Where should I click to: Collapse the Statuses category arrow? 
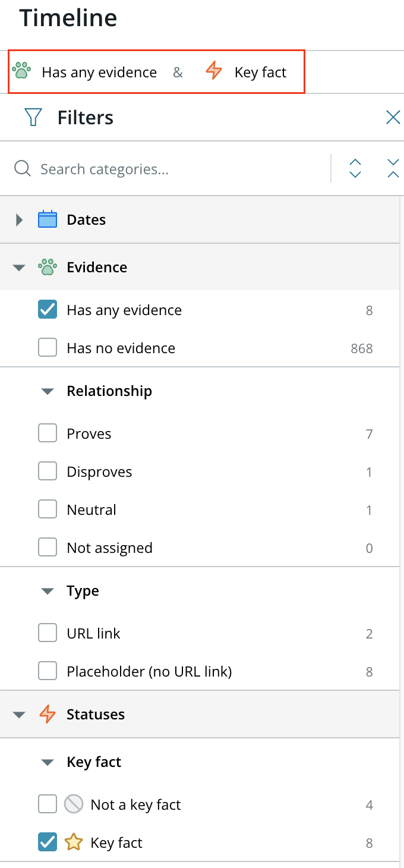pyautogui.click(x=19, y=715)
